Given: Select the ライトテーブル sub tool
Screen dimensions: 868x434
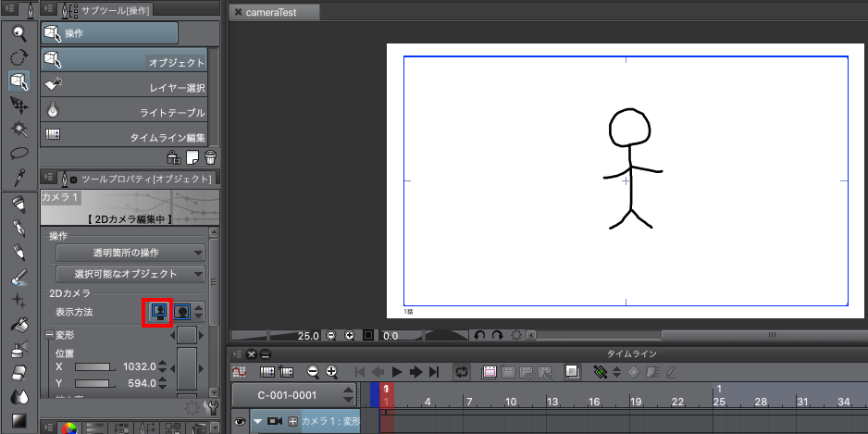Looking at the screenshot, I should click(x=124, y=109).
